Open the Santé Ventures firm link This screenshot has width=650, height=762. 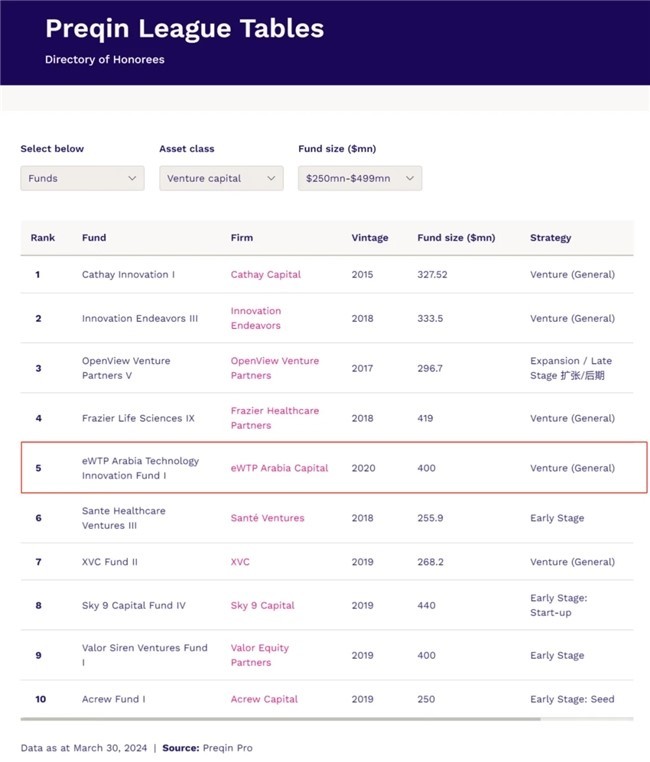click(x=267, y=518)
